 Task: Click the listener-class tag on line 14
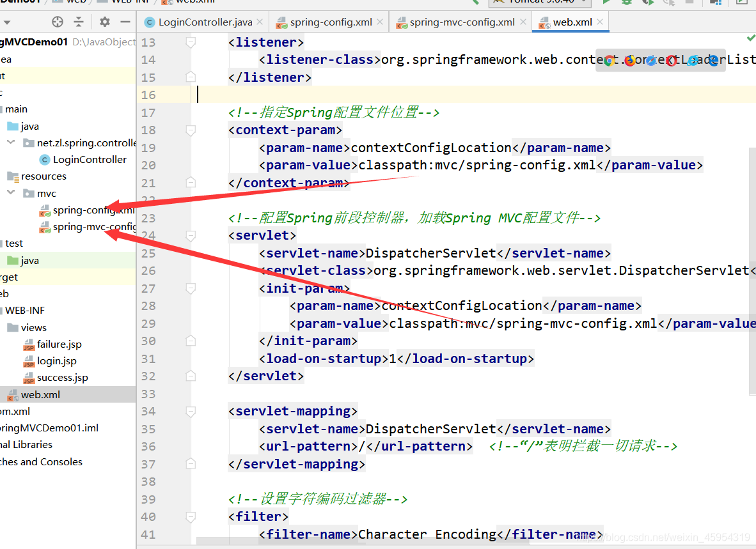(320, 59)
